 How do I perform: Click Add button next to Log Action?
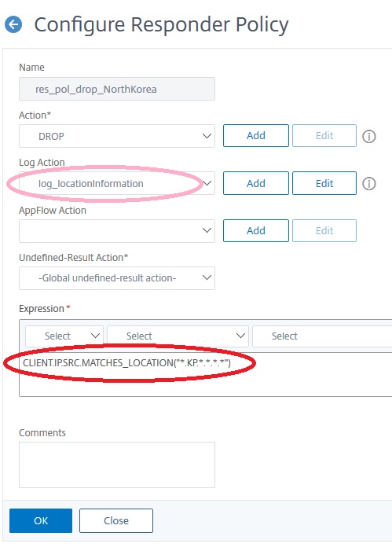tap(256, 183)
